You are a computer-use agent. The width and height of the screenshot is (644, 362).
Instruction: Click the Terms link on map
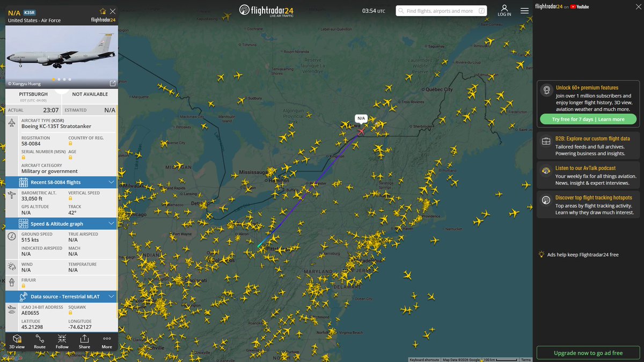[x=526, y=360]
